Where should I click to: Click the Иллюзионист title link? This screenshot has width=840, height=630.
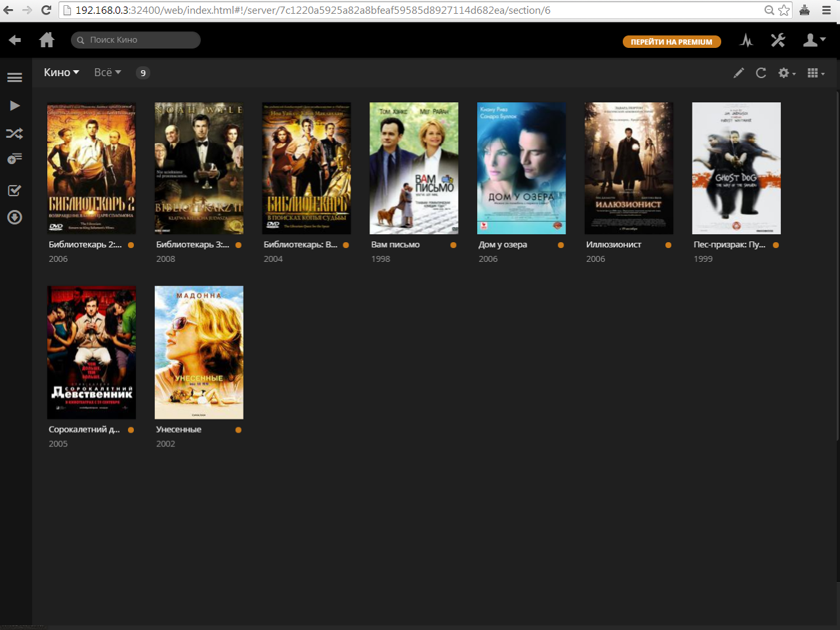pos(614,245)
